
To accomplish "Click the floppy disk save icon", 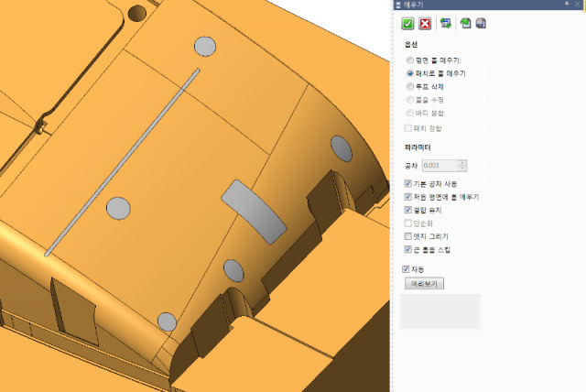I will pyautogui.click(x=481, y=24).
